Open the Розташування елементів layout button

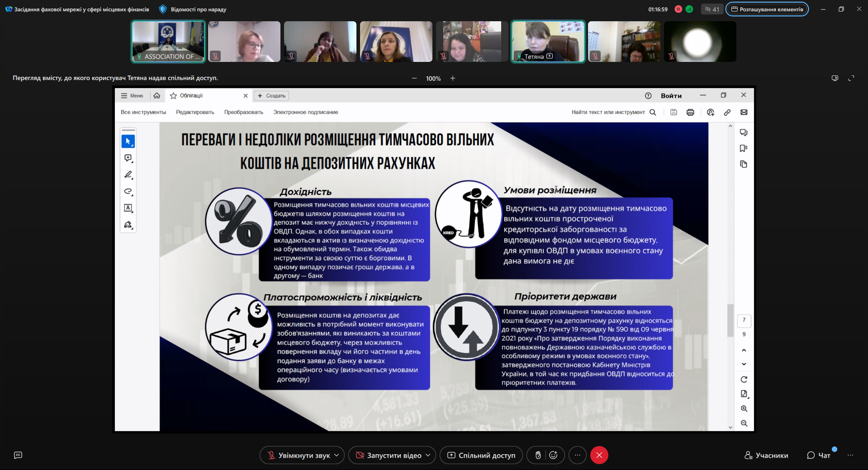coord(767,9)
